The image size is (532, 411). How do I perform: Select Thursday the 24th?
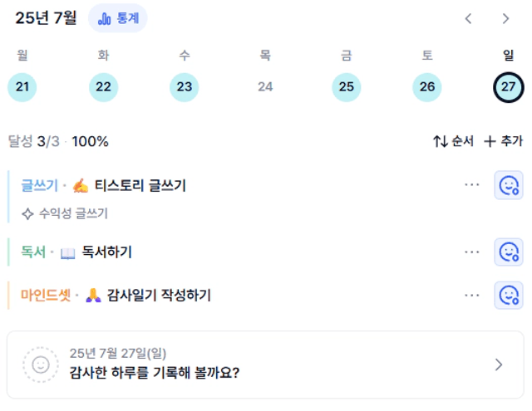pyautogui.click(x=265, y=87)
